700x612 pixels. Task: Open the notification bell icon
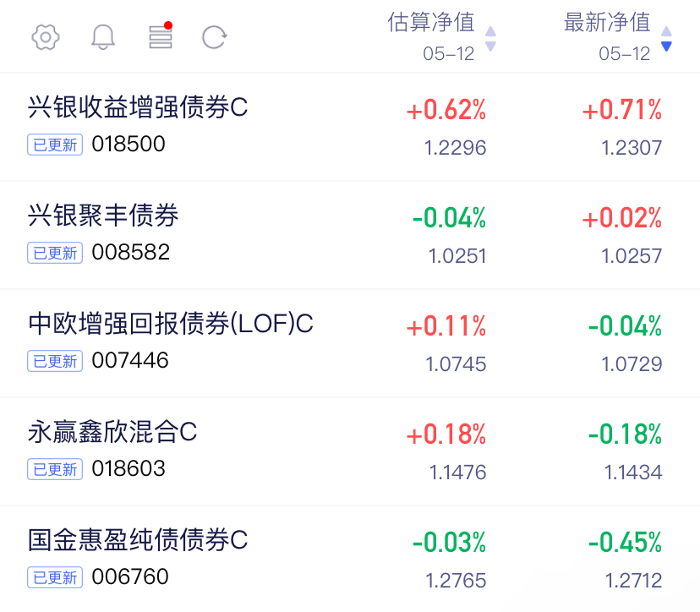click(x=103, y=37)
